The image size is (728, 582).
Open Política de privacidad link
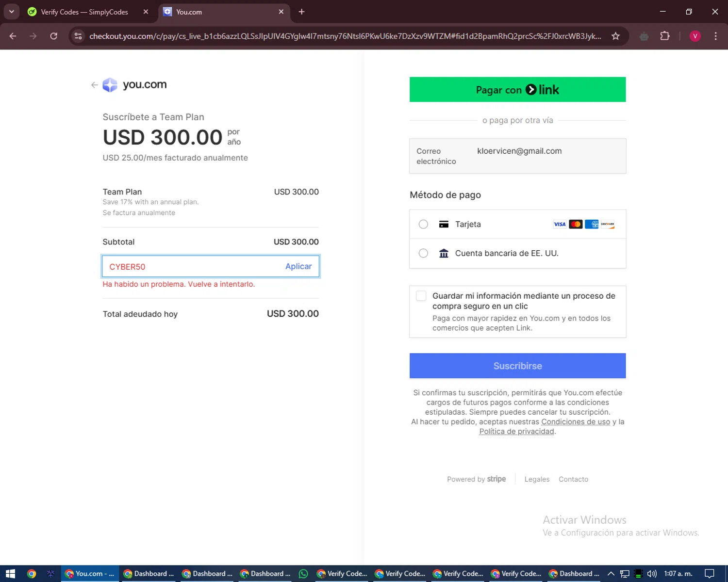pyautogui.click(x=516, y=431)
